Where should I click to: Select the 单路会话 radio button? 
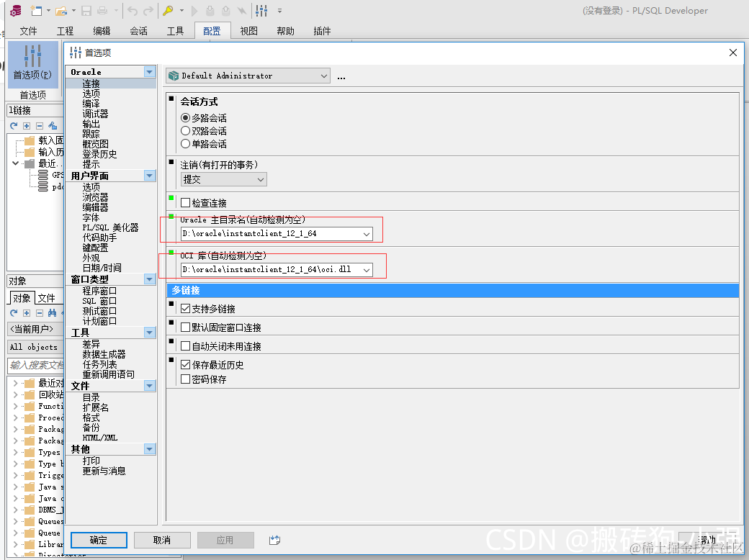185,143
